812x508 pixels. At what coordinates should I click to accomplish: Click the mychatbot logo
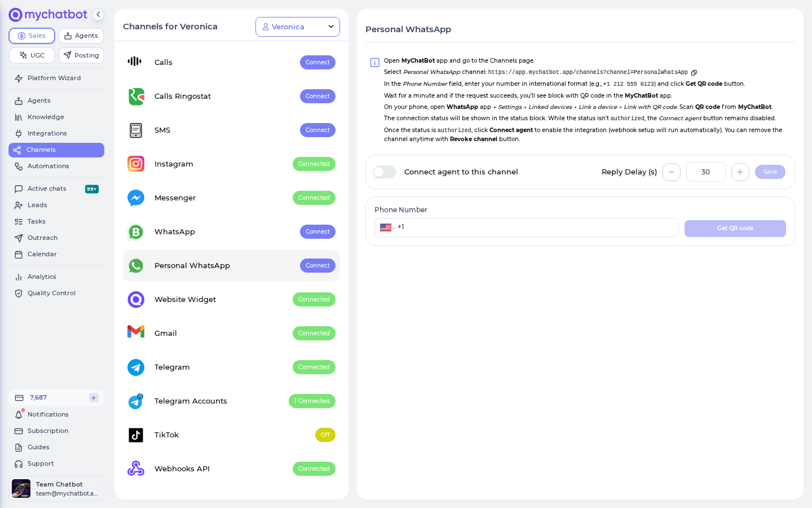[48, 15]
